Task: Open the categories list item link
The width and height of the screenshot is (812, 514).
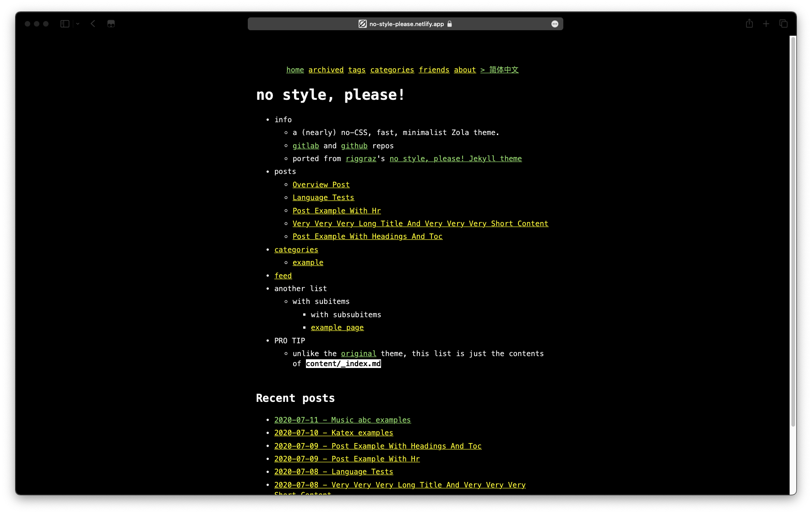Action: (296, 249)
